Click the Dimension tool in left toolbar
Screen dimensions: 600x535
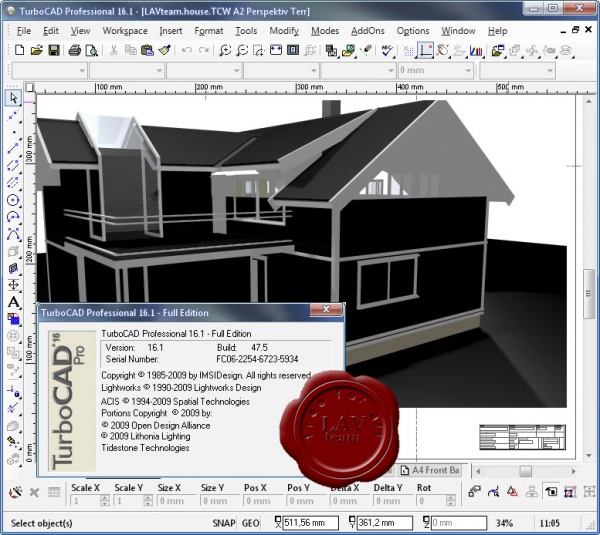pyautogui.click(x=13, y=285)
